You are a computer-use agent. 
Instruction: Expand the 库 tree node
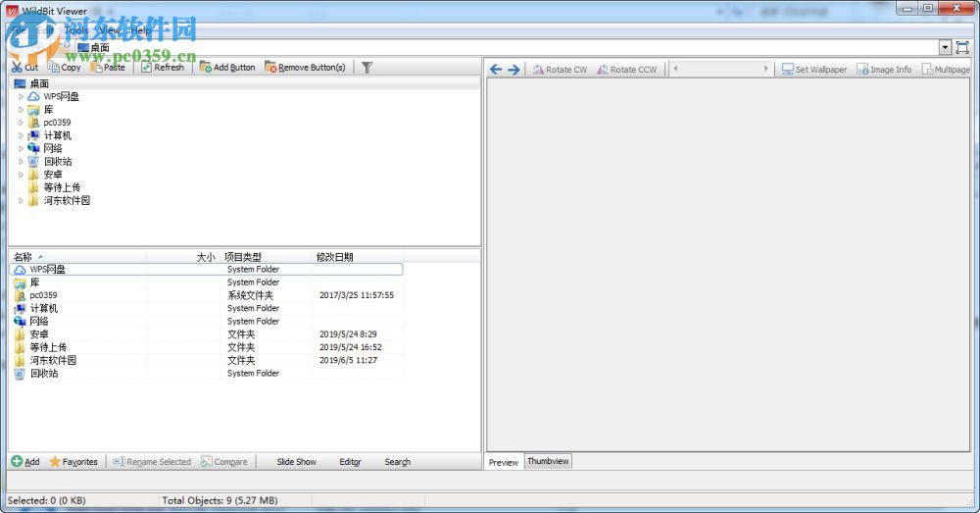click(x=21, y=110)
